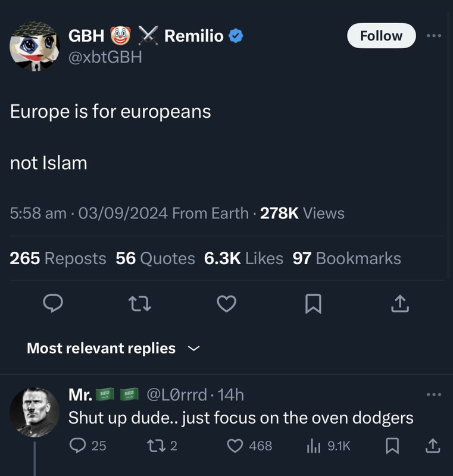Open the 265 Reposts list

(x=58, y=258)
